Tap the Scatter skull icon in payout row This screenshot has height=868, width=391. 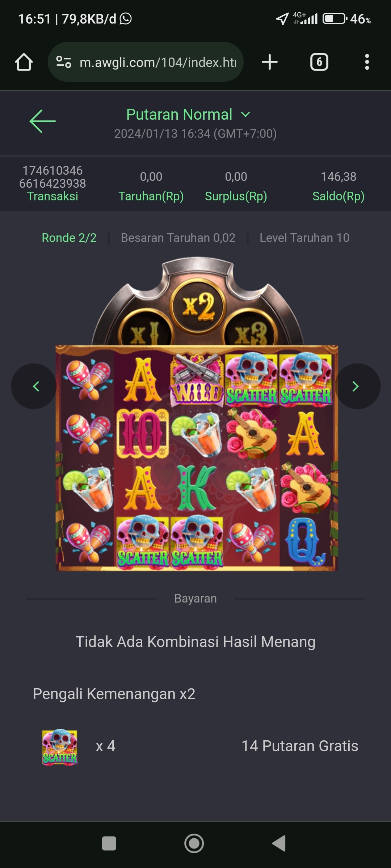point(60,747)
